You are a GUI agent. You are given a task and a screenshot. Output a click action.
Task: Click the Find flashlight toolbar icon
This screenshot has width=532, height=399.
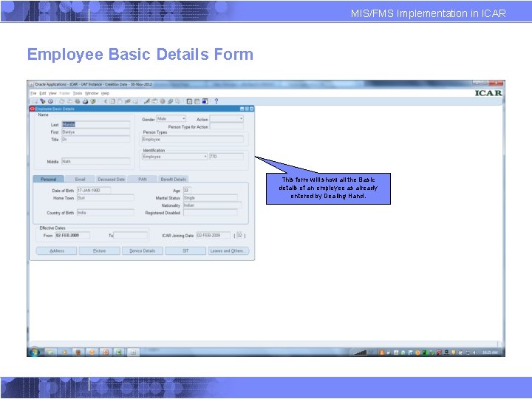[x=43, y=101]
